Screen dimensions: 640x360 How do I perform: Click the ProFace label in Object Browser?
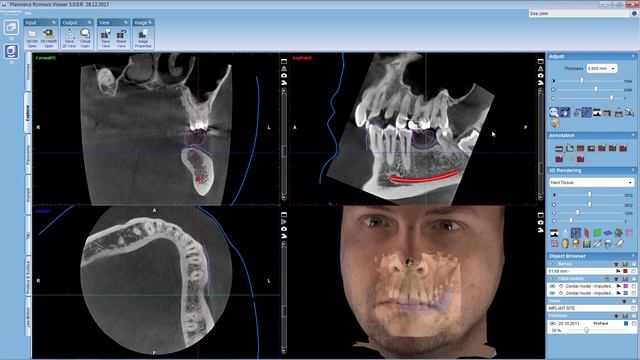point(601,323)
